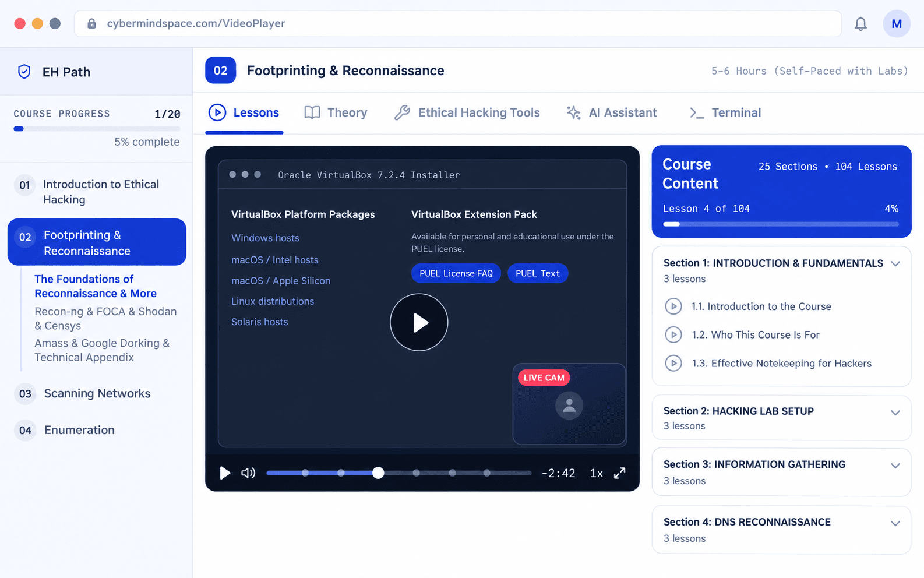
Task: Open the Linux distributions link
Action: [273, 301]
